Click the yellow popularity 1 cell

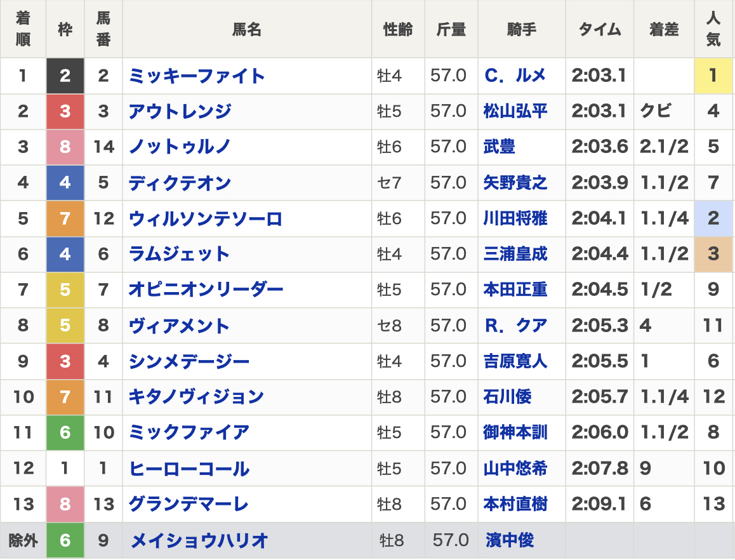click(713, 76)
